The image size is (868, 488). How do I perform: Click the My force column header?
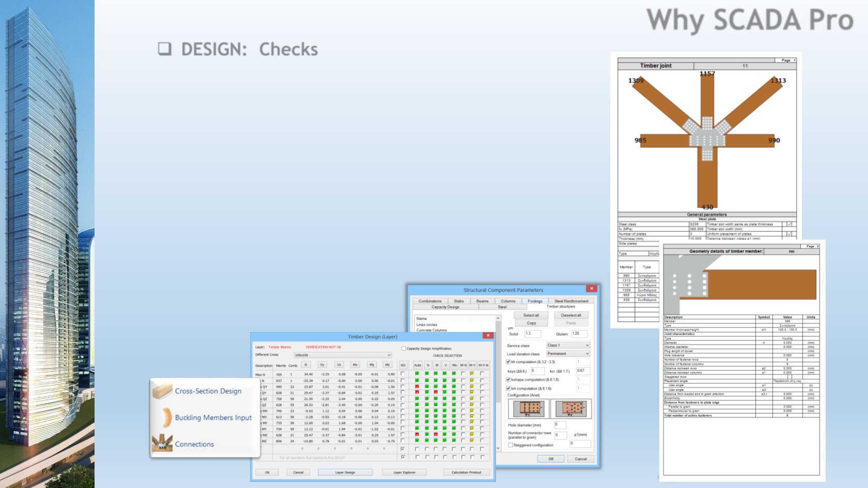tap(371, 365)
